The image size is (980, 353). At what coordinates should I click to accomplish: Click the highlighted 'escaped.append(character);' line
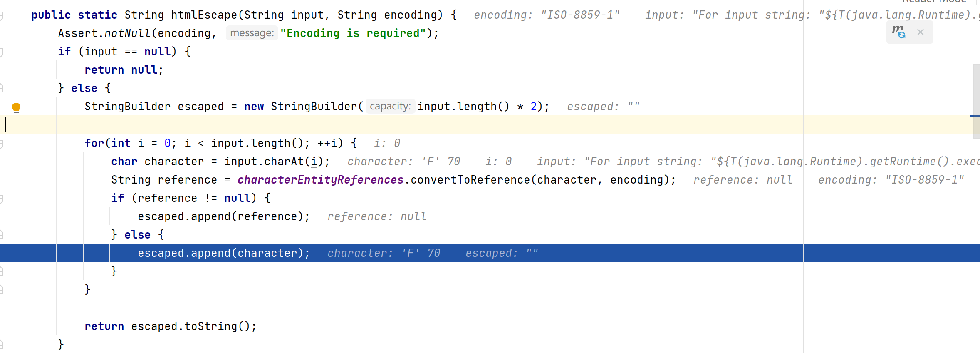490,253
